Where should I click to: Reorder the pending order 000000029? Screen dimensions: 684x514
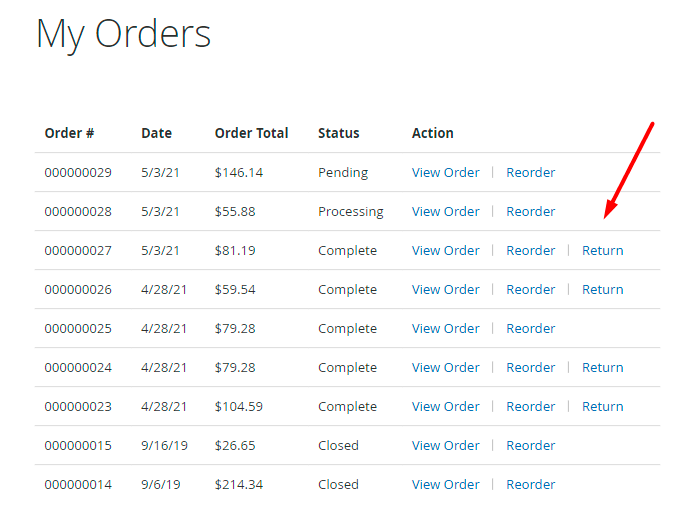(x=530, y=172)
